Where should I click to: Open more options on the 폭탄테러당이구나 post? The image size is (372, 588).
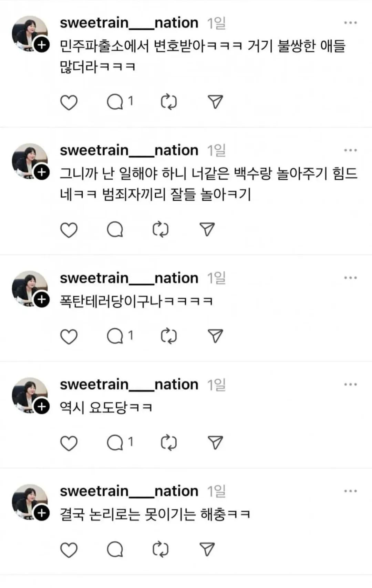pyautogui.click(x=350, y=278)
